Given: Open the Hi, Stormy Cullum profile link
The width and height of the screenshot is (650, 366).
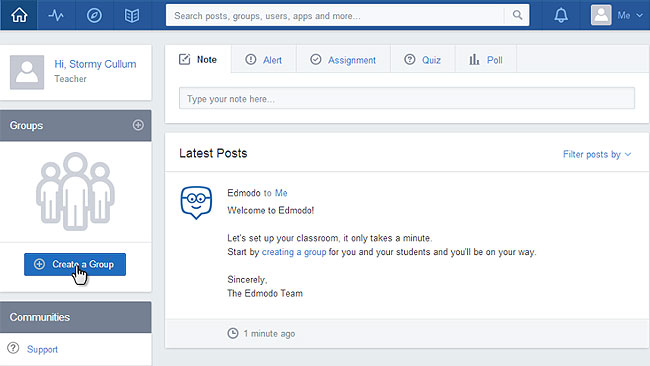Looking at the screenshot, I should coord(95,64).
